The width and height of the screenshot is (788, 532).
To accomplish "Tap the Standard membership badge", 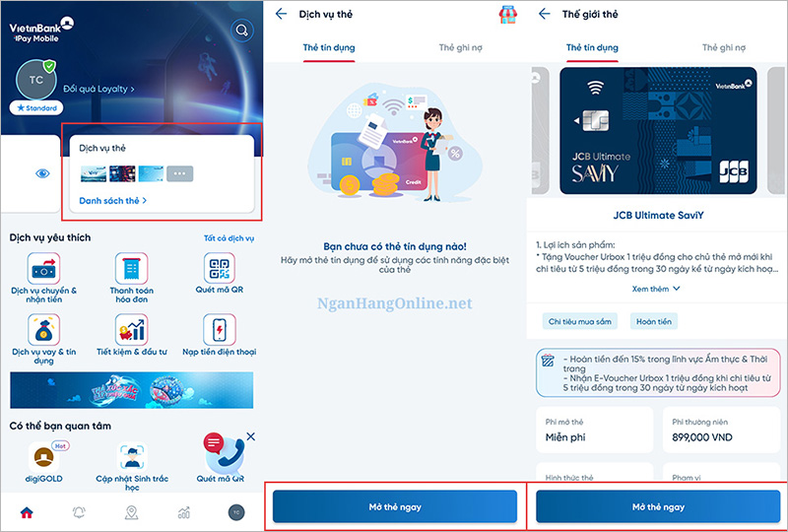I will pos(36,107).
